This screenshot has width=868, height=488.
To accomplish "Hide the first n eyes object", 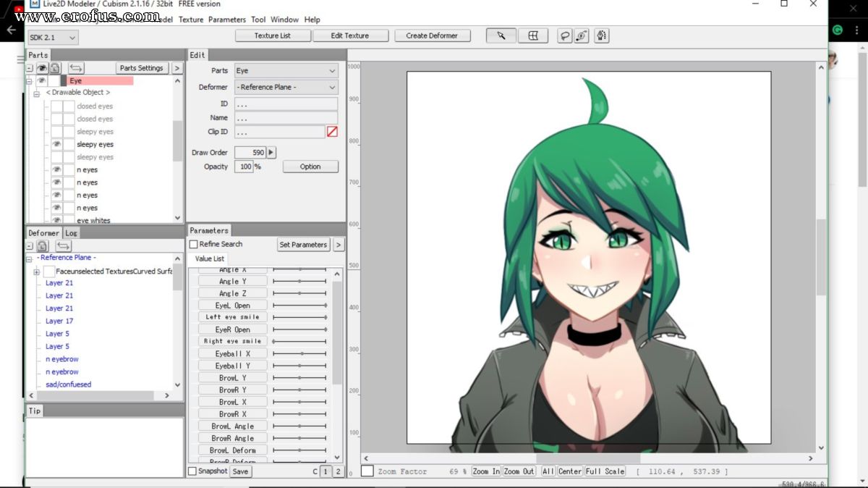I will (56, 170).
